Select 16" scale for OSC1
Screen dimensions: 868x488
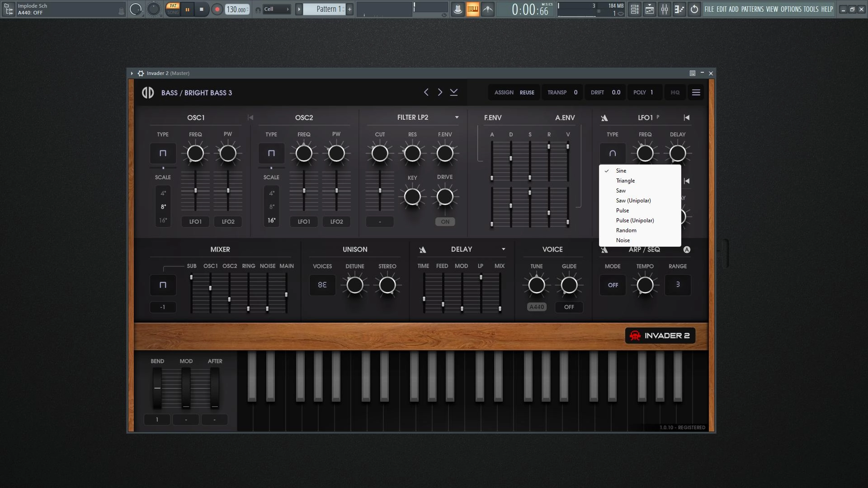coord(163,221)
